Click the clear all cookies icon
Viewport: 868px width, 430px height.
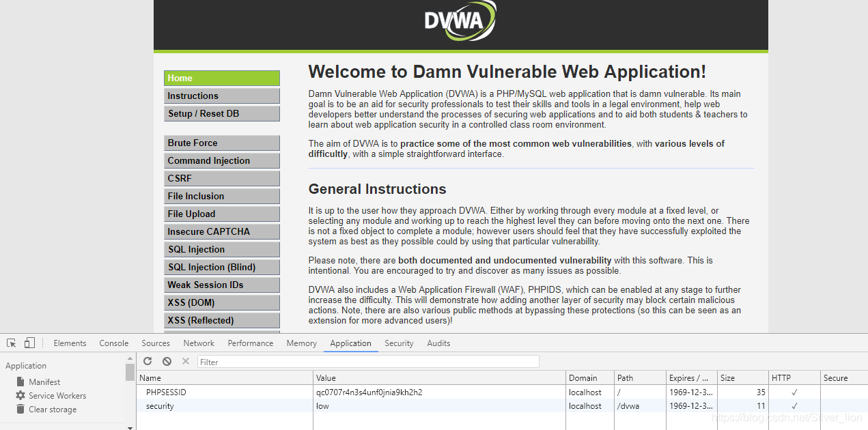point(167,361)
